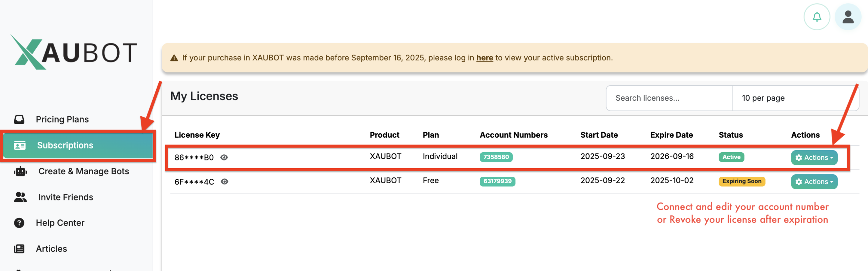The height and width of the screenshot is (271, 868).
Task: Open the user profile avatar icon
Action: coord(848,17)
